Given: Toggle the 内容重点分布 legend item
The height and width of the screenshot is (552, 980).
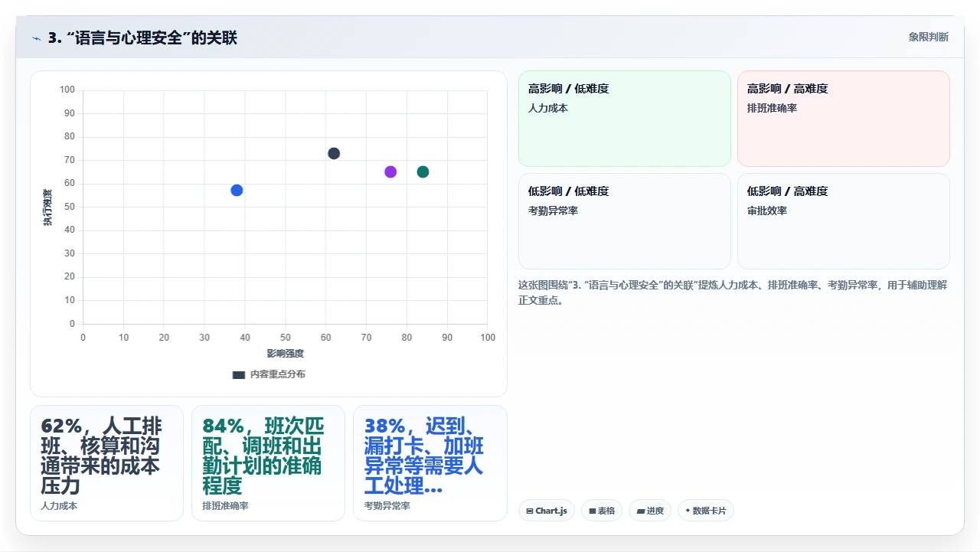Looking at the screenshot, I should [269, 374].
